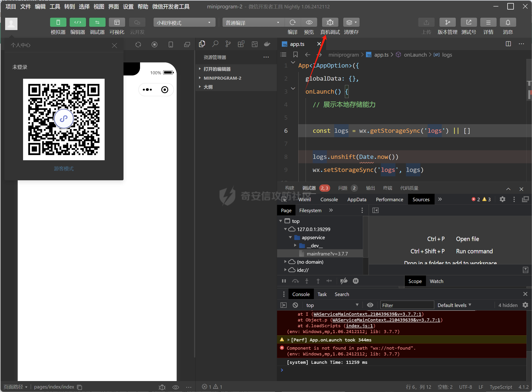Open the AppData devtools tab

(x=357, y=199)
